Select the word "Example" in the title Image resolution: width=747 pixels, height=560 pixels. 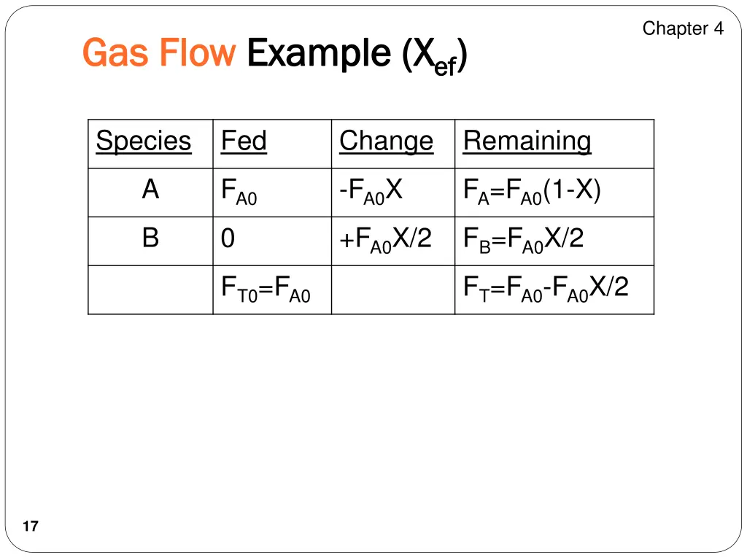[318, 53]
